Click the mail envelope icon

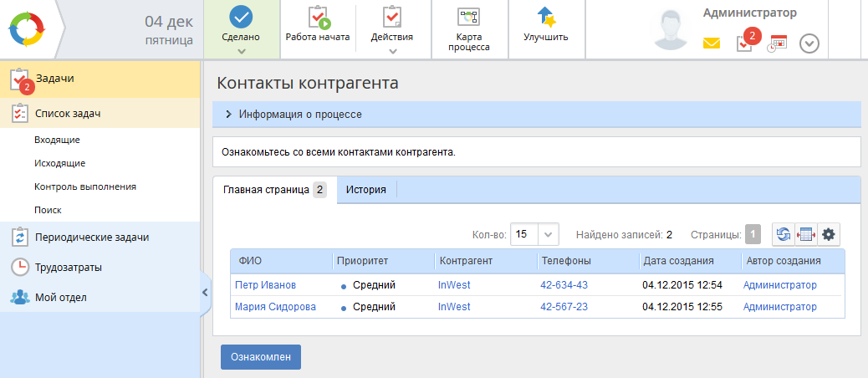[x=712, y=43]
